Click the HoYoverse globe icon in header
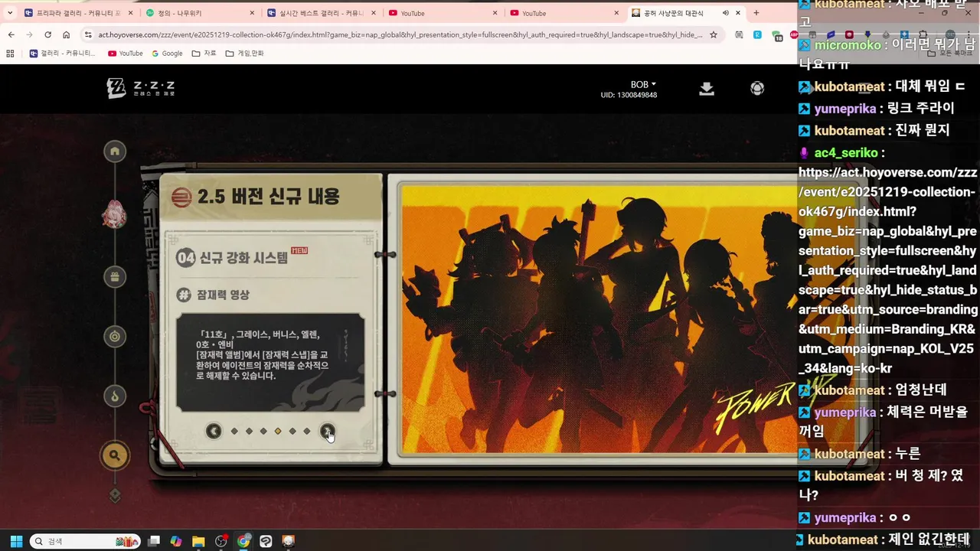The image size is (980, 551). (x=757, y=89)
